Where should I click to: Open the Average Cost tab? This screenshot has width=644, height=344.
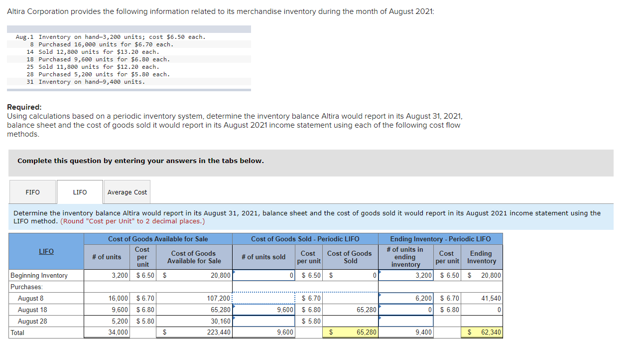(x=127, y=192)
